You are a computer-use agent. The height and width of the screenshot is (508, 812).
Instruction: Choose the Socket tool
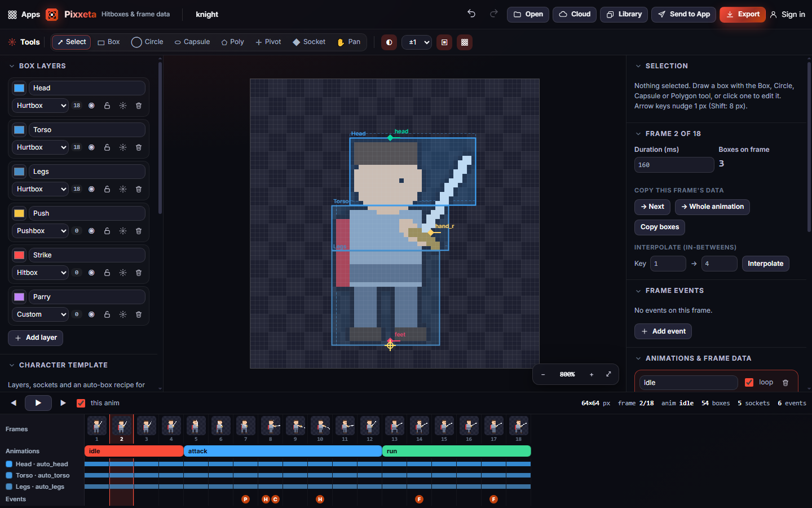309,42
